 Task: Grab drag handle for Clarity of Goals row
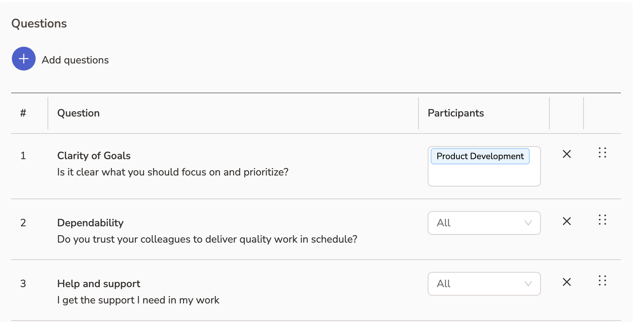click(x=602, y=152)
